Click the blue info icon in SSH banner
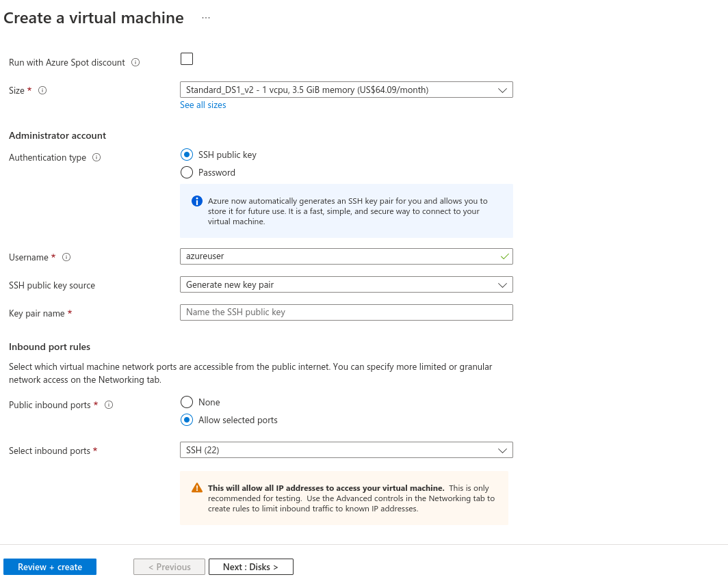Screen dimensions: 728x577 tap(196, 200)
